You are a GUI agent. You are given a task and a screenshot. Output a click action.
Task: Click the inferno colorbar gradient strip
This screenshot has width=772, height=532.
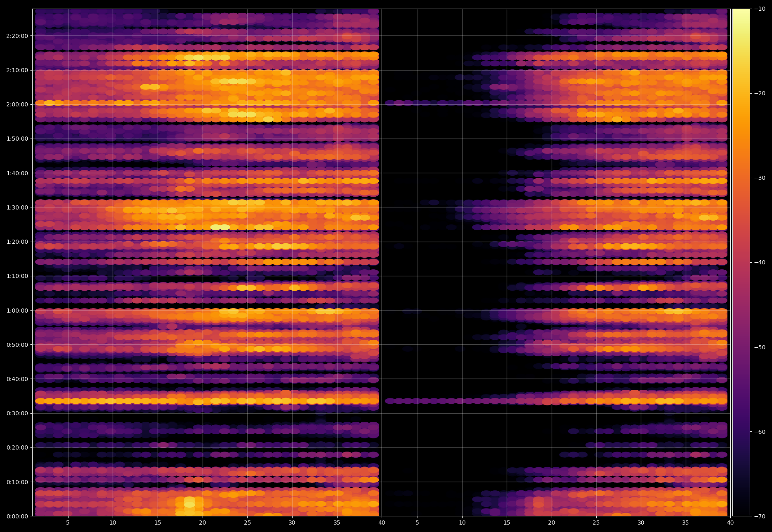(x=741, y=262)
